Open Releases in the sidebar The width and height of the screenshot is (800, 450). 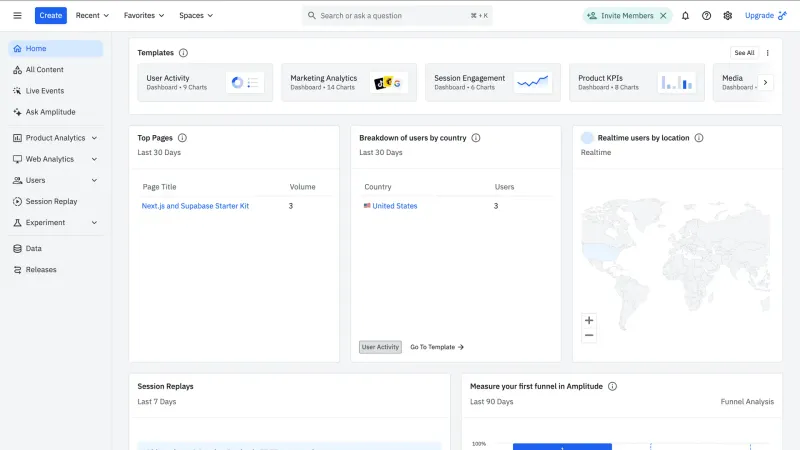point(55,269)
